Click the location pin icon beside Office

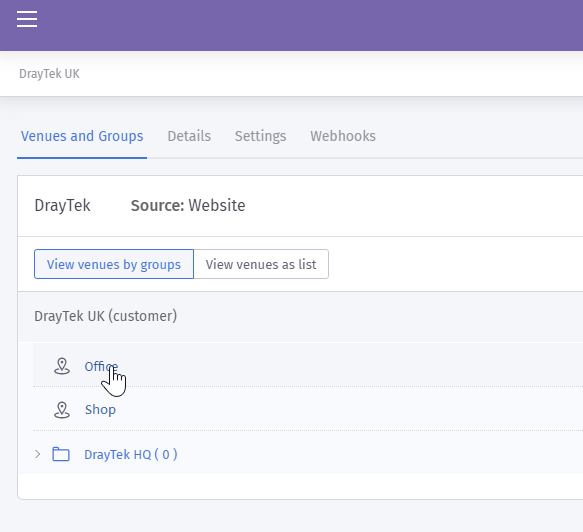click(x=62, y=366)
